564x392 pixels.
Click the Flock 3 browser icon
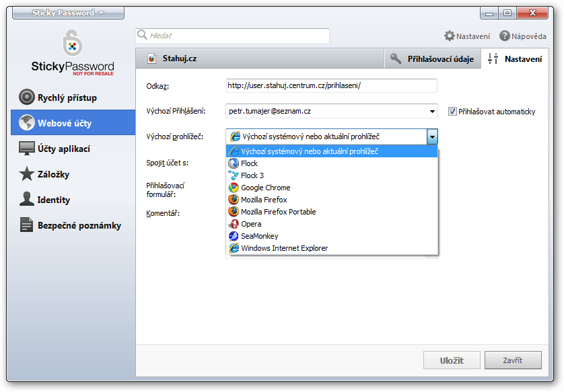(234, 175)
